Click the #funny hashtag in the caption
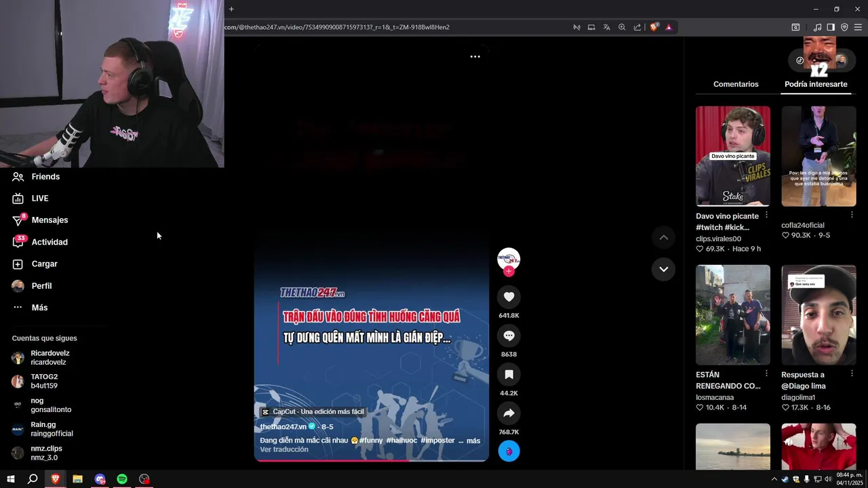The width and height of the screenshot is (868, 488). tap(371, 441)
